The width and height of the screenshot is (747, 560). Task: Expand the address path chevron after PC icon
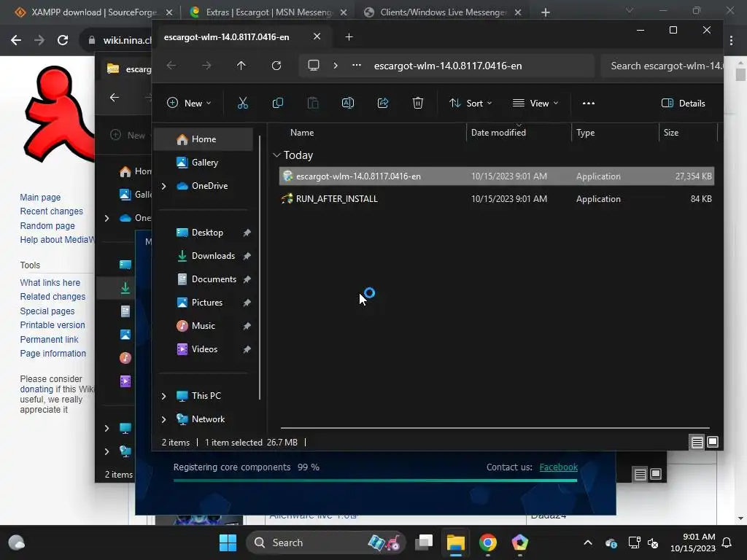[336, 65]
